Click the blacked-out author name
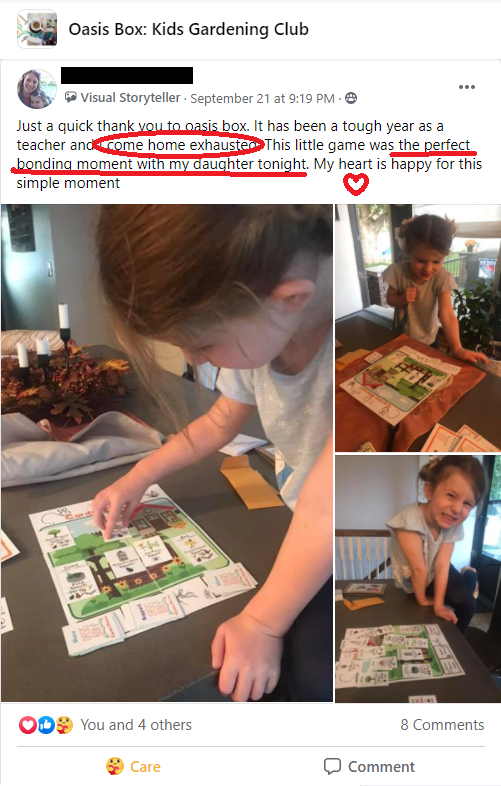This screenshot has width=501, height=786. (127, 75)
